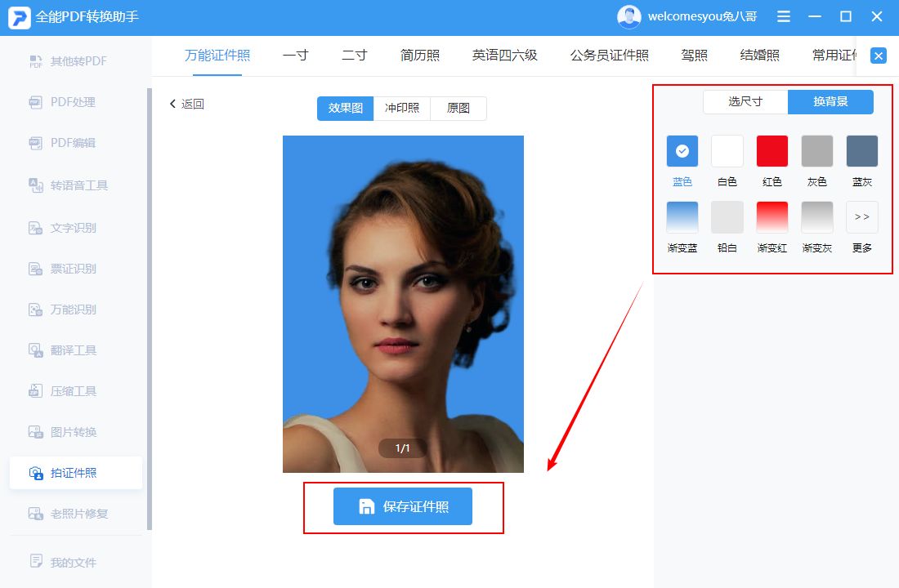Choose the 蓝灰 background swatch
899x588 pixels.
[861, 151]
